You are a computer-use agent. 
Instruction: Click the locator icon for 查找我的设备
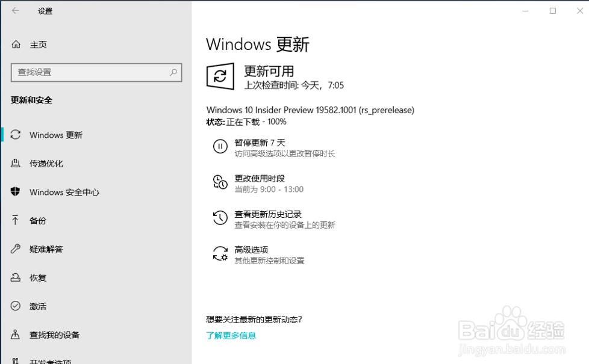pos(16,335)
